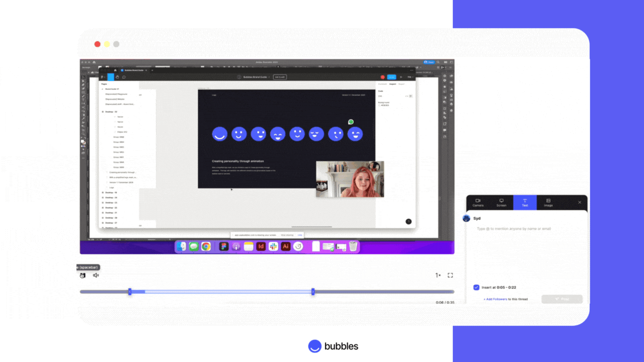Screen dimensions: 644x362
Task: Switch to the Screen tab
Action: (x=501, y=202)
